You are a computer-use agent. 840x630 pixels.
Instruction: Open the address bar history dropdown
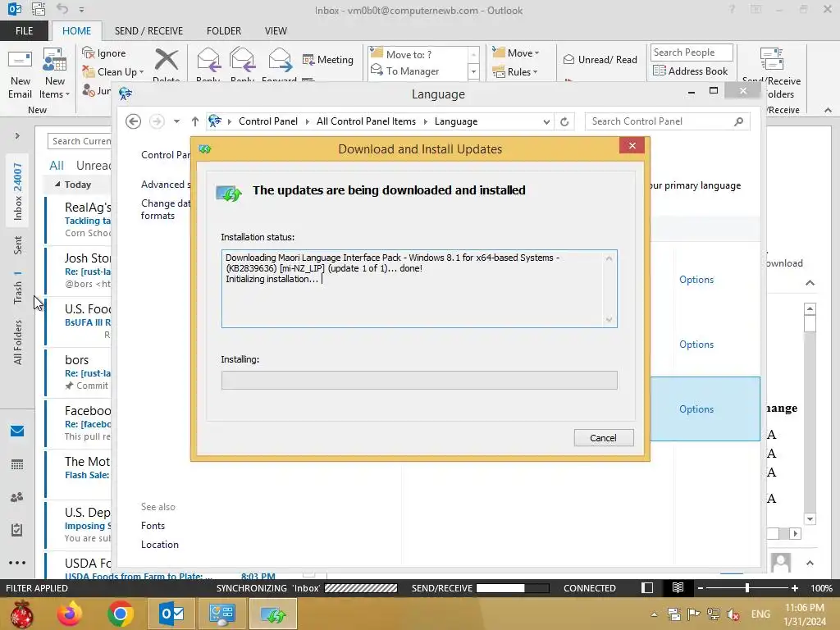click(546, 121)
